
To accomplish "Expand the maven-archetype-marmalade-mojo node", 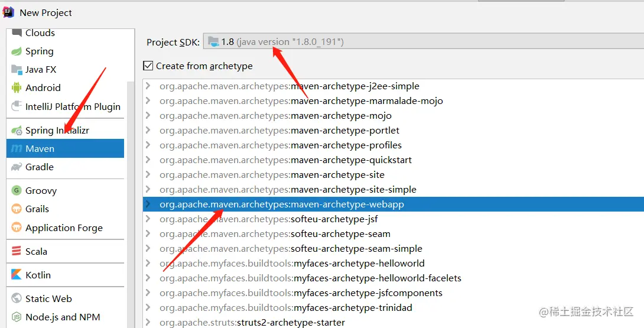I will click(x=148, y=100).
